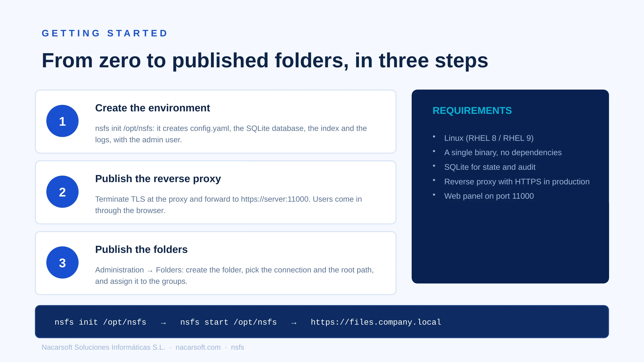Screen dimensions: 644x362
Task: Click the blue step 1 circle
Action: click(62, 121)
